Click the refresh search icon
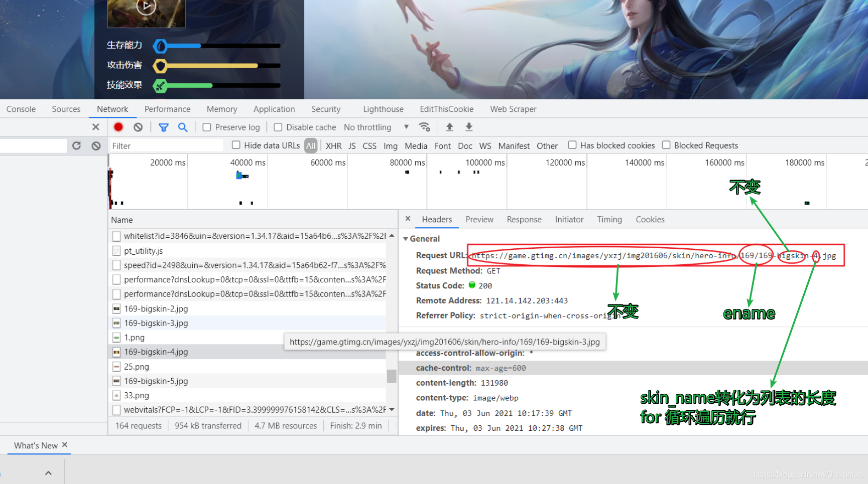The image size is (868, 484). pos(76,145)
